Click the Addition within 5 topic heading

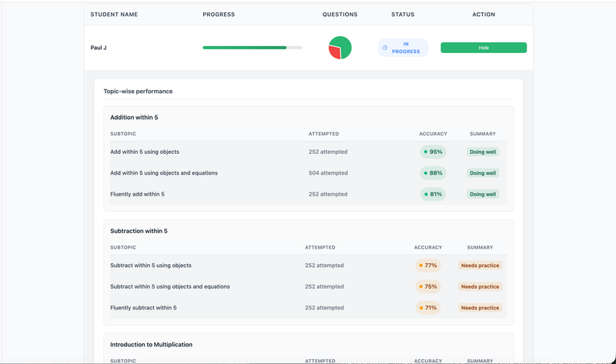(134, 118)
